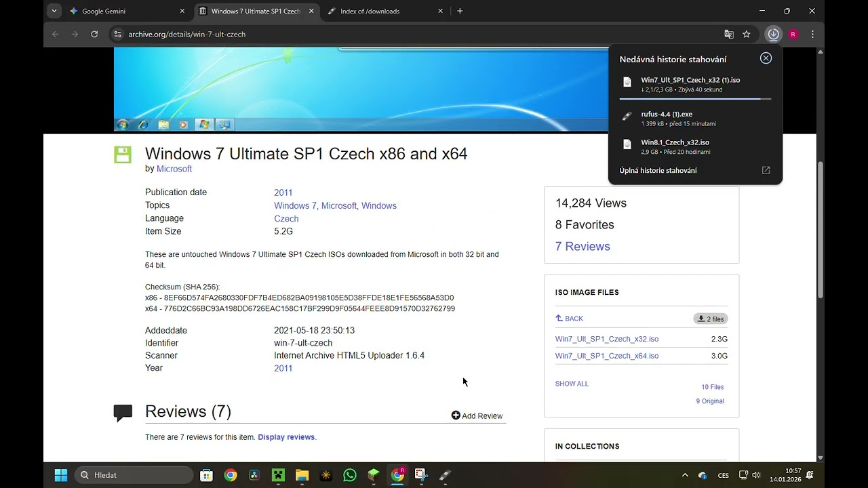
Task: Click the page vertical scrollbar
Action: coord(821,230)
